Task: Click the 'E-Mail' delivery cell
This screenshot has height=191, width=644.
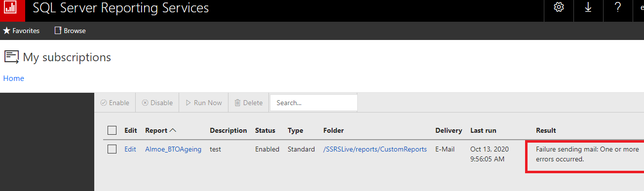Action: pyautogui.click(x=445, y=149)
